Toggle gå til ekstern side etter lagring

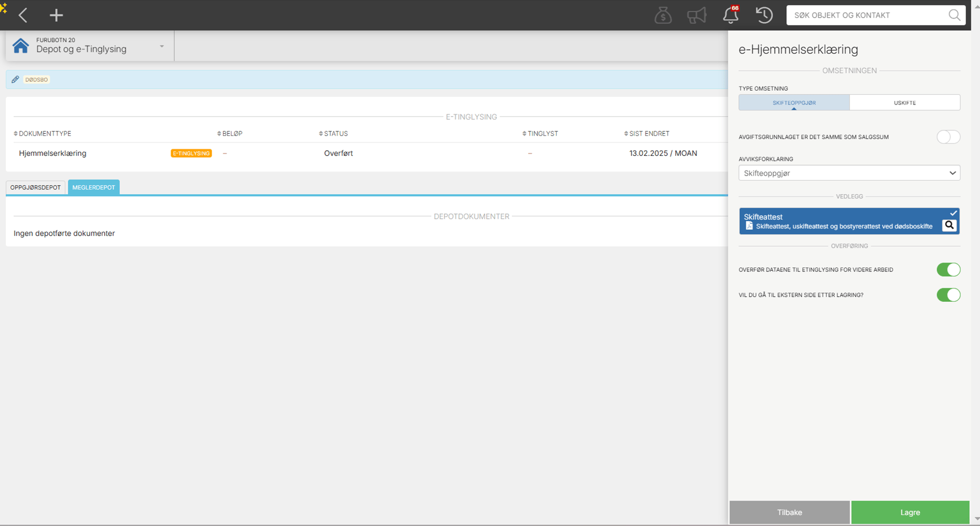(948, 295)
